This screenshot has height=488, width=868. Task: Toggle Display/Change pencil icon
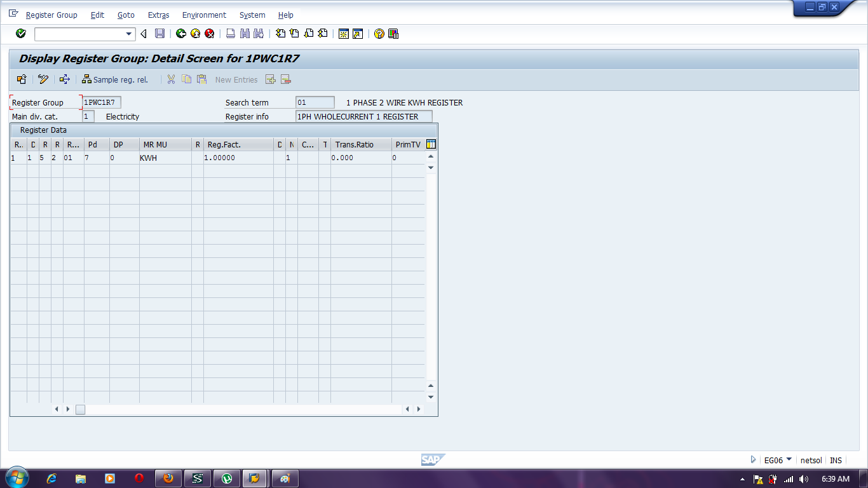[x=43, y=79]
